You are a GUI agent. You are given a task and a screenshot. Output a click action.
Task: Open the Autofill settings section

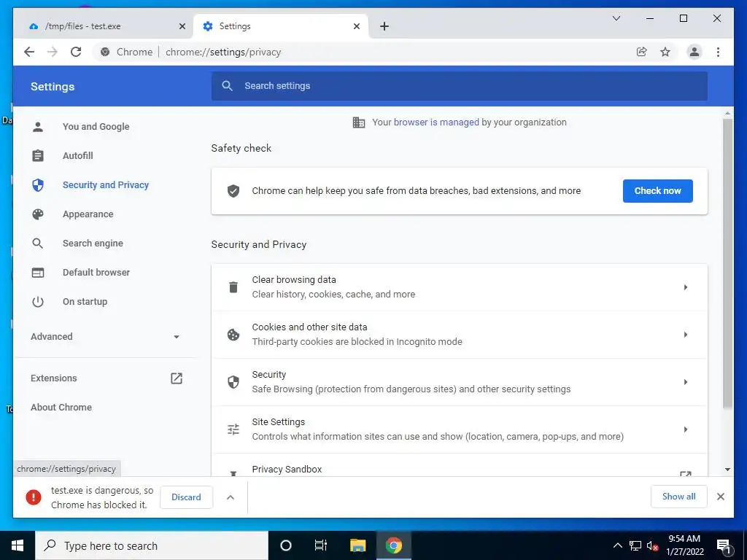pyautogui.click(x=77, y=156)
